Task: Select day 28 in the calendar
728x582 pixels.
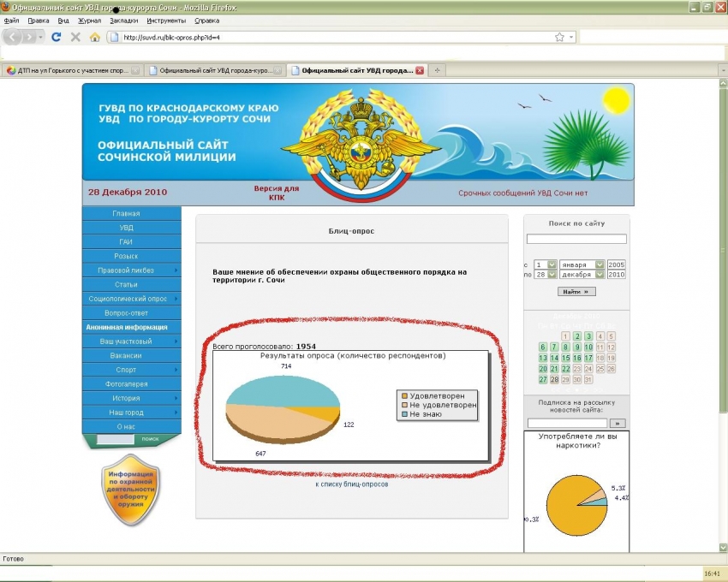Action: [x=554, y=379]
